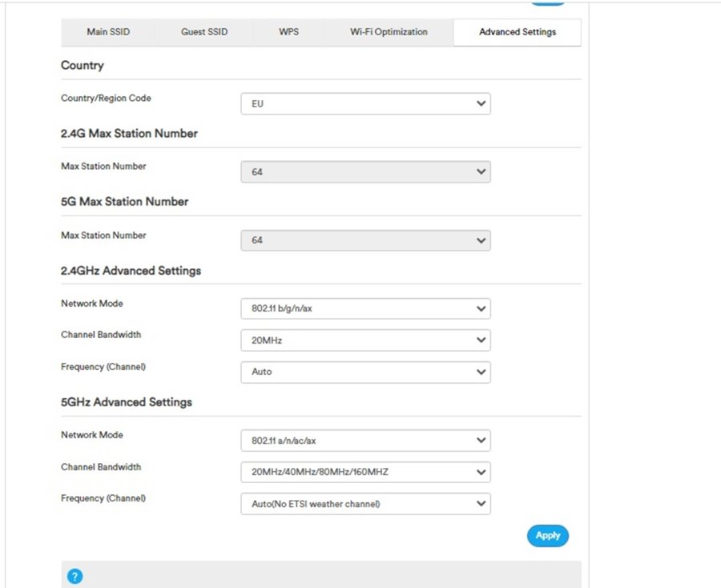Select the Advanced Settings tab
The image size is (721, 588).
(517, 33)
